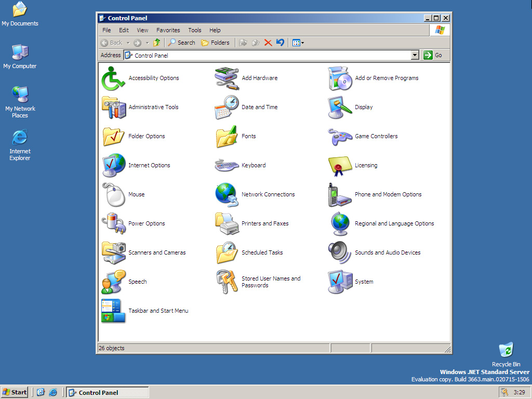The height and width of the screenshot is (399, 532).
Task: Launch Add or Remove Programs
Action: (x=340, y=78)
